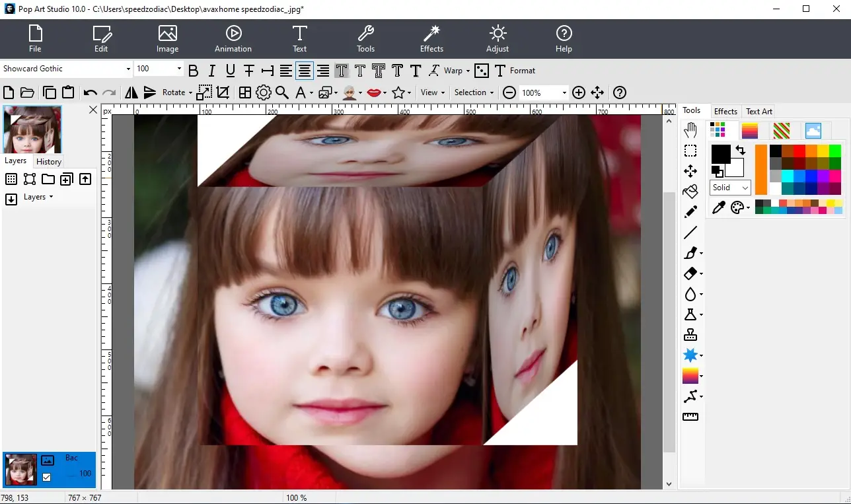This screenshot has width=851, height=504.
Task: Choose the large orange color bar
Action: click(x=761, y=170)
